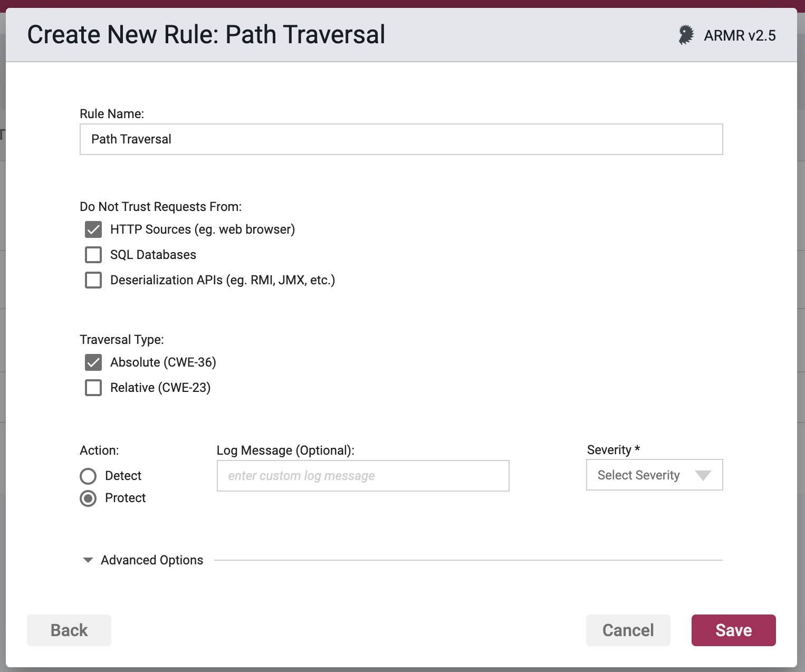Enable SQL Databases checkbox
The height and width of the screenshot is (672, 805).
tap(93, 255)
